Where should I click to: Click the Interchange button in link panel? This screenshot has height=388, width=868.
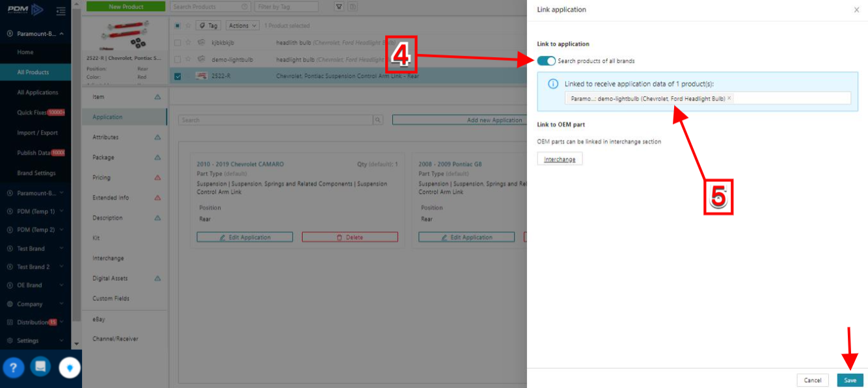[560, 159]
